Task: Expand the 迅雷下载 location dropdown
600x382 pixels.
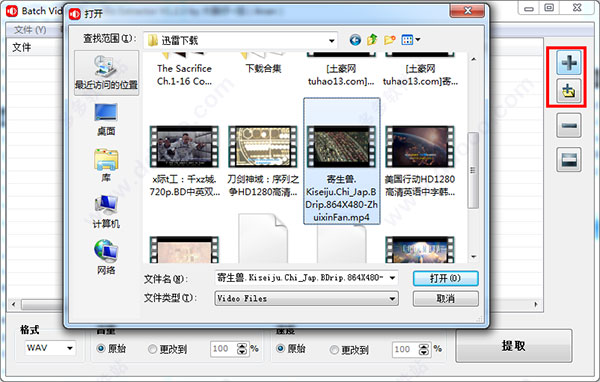Action: coord(331,40)
